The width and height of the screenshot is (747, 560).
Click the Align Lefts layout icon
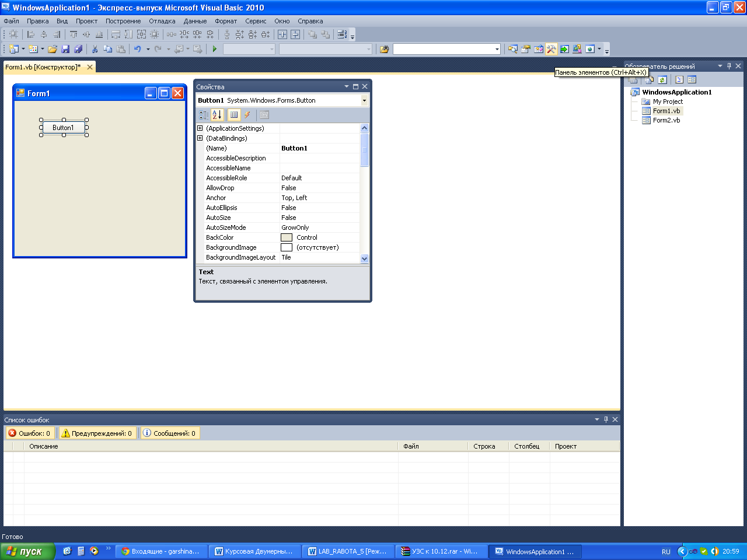[32, 34]
